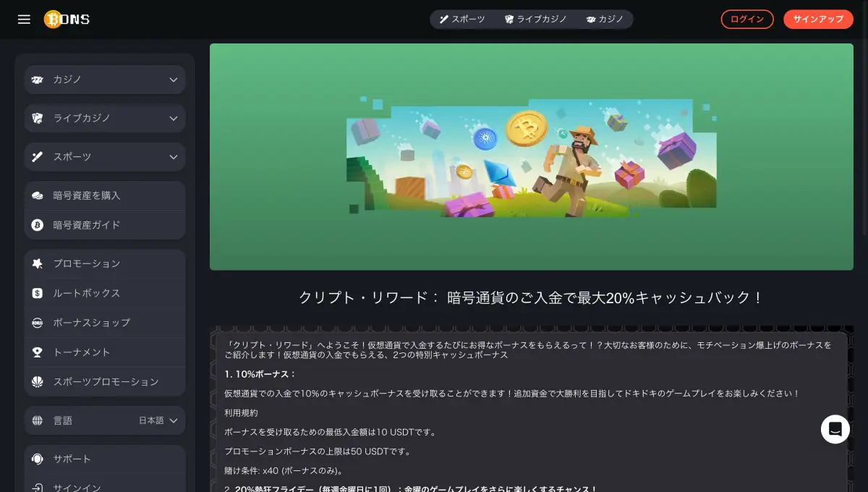The width and height of the screenshot is (868, 492).
Task: Click the globe language icon
Action: 38,420
